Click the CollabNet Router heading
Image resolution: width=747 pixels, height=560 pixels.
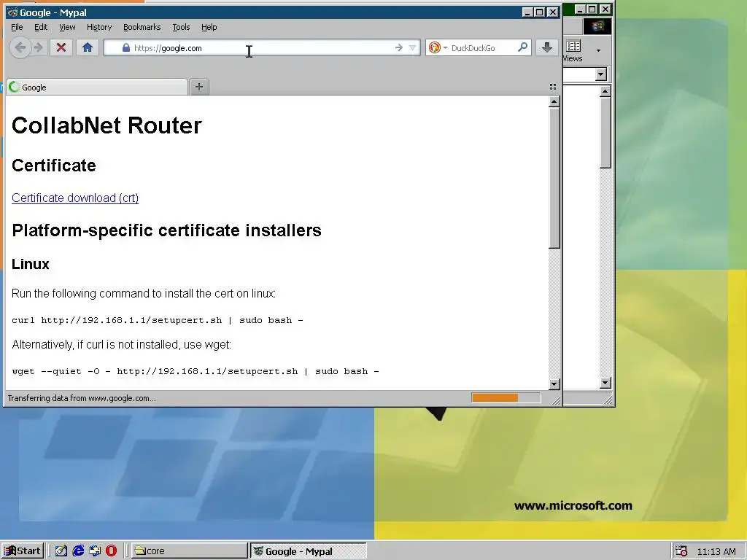(107, 125)
